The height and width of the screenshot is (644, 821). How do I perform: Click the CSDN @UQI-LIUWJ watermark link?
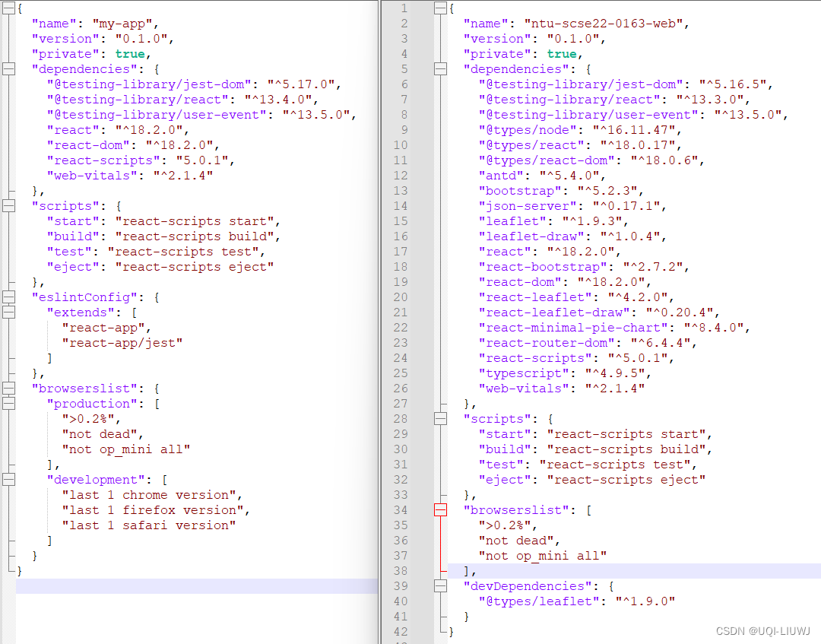[764, 630]
